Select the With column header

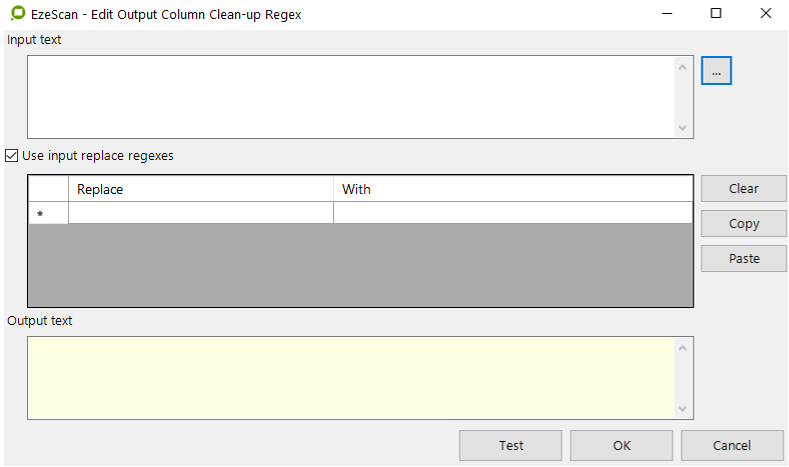[512, 189]
